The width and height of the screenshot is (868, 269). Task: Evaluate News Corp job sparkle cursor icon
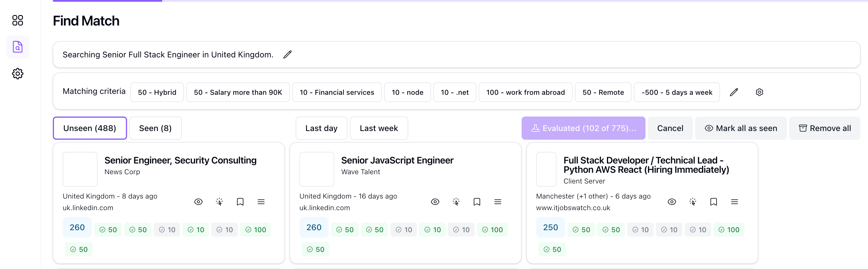(x=219, y=202)
